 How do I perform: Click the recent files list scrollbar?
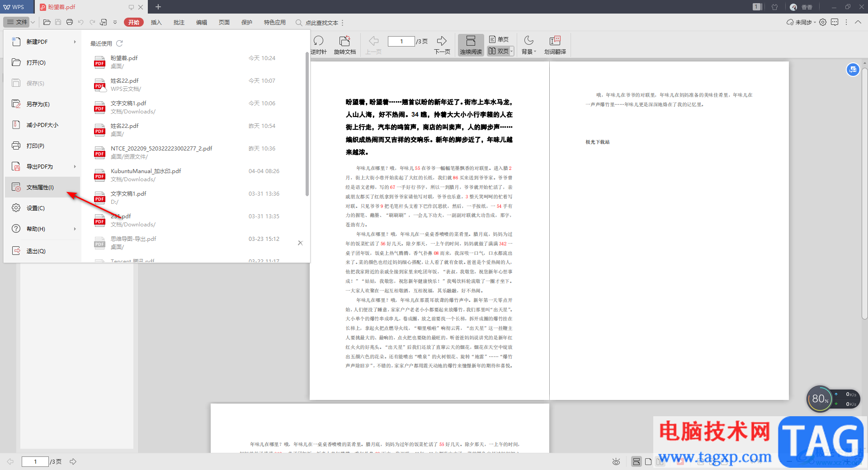[307, 124]
